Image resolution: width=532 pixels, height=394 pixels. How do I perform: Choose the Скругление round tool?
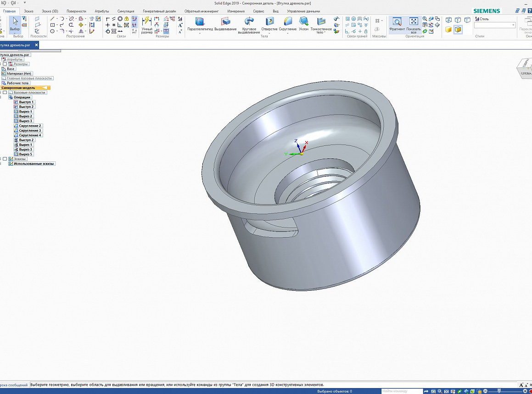[288, 22]
